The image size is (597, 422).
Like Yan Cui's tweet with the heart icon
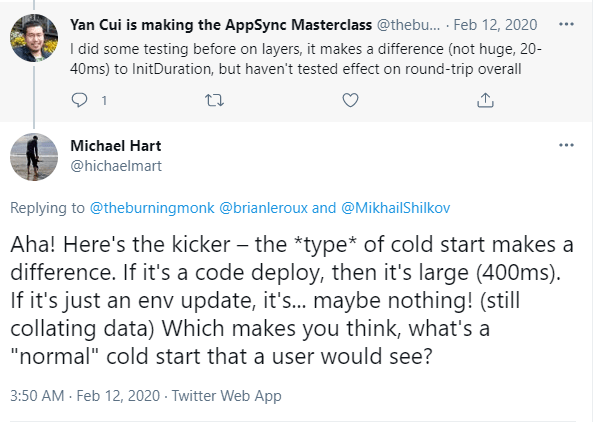pyautogui.click(x=350, y=100)
